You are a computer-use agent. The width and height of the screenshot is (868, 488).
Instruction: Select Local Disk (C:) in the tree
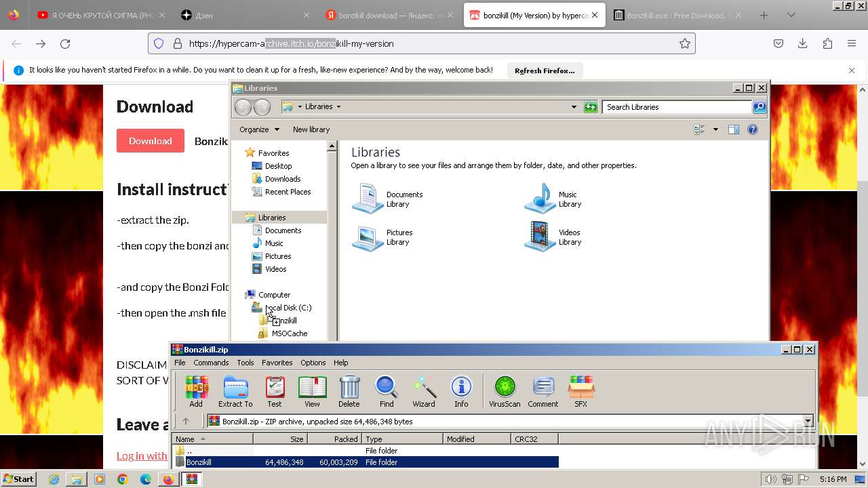[288, 308]
